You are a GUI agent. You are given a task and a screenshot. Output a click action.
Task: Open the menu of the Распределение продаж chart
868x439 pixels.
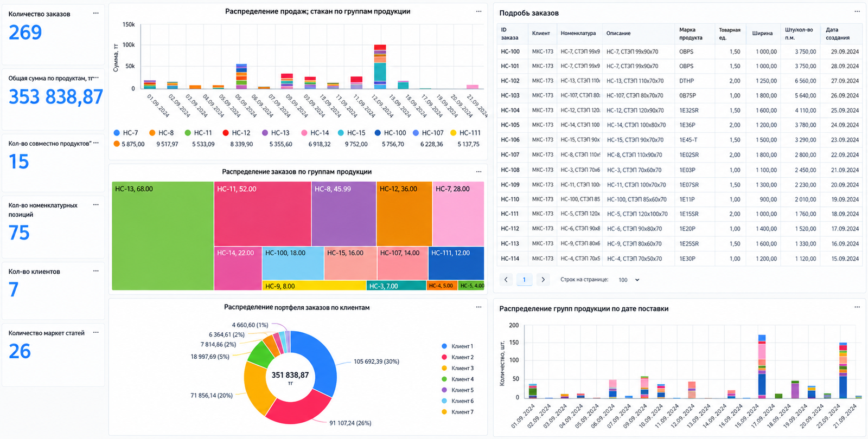pos(478,11)
